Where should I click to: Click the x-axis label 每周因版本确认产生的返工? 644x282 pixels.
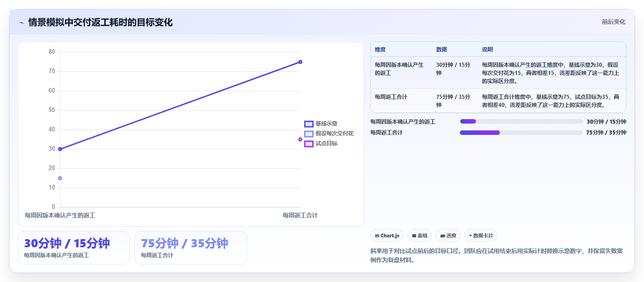point(60,216)
